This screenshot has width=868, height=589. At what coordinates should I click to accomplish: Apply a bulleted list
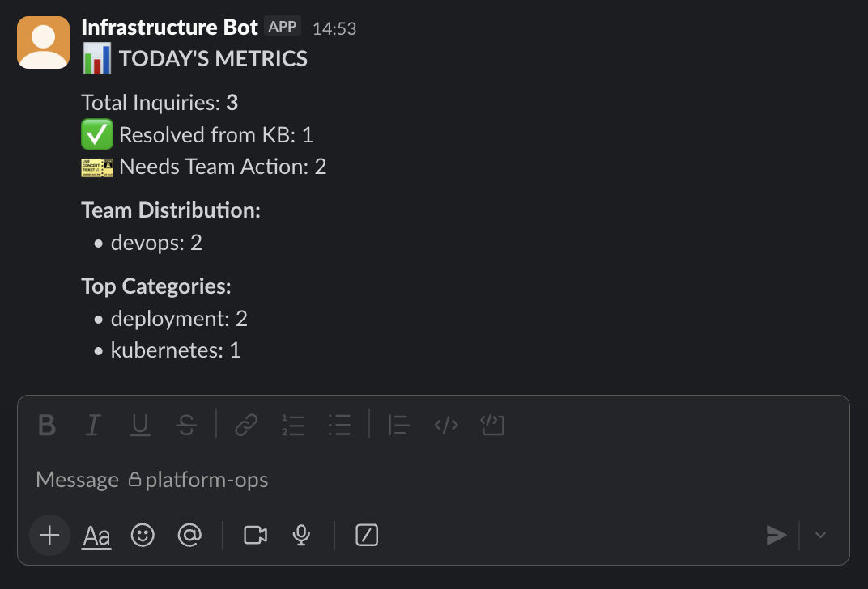(x=339, y=425)
